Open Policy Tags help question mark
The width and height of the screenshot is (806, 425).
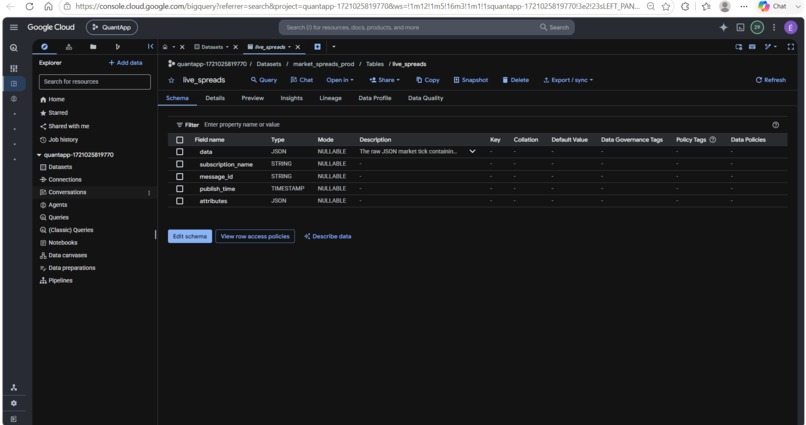[712, 140]
